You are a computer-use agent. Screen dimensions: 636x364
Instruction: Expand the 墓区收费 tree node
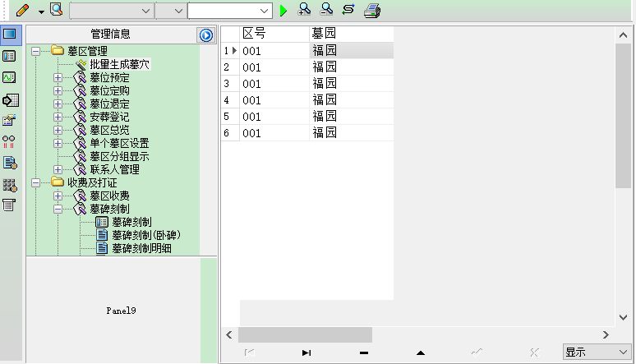pos(58,196)
